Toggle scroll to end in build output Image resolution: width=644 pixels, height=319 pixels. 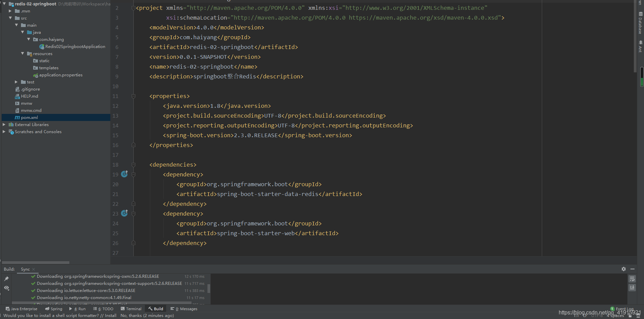(632, 288)
